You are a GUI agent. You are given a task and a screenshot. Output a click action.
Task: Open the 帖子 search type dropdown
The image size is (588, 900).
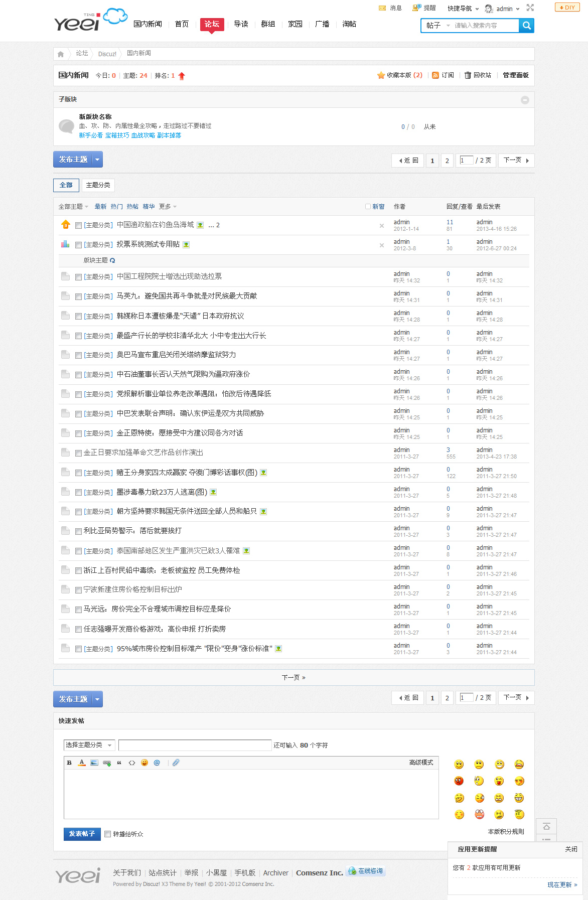click(437, 26)
